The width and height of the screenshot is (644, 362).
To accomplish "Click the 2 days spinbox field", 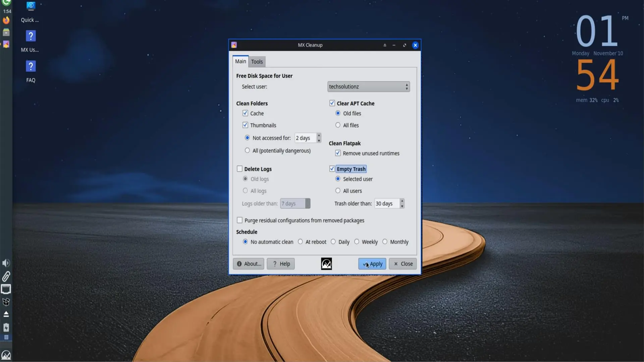I will click(305, 138).
